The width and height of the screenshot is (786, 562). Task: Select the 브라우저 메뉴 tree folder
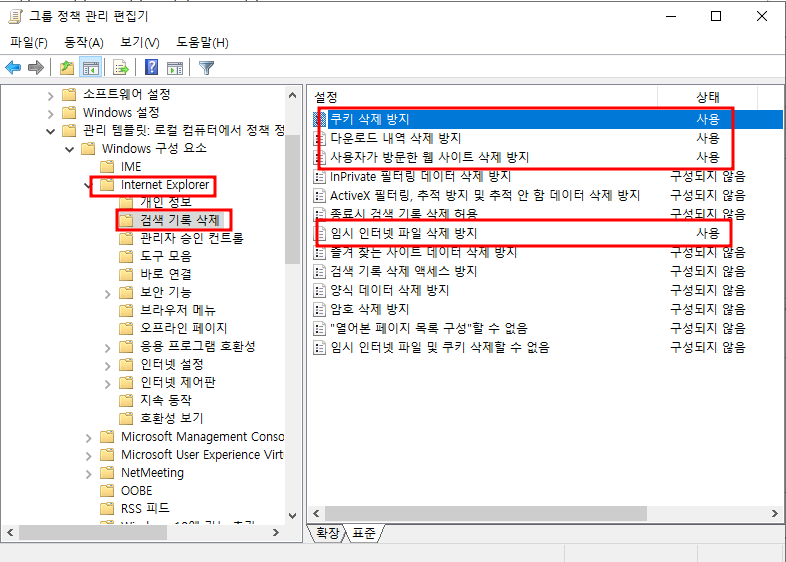[177, 310]
